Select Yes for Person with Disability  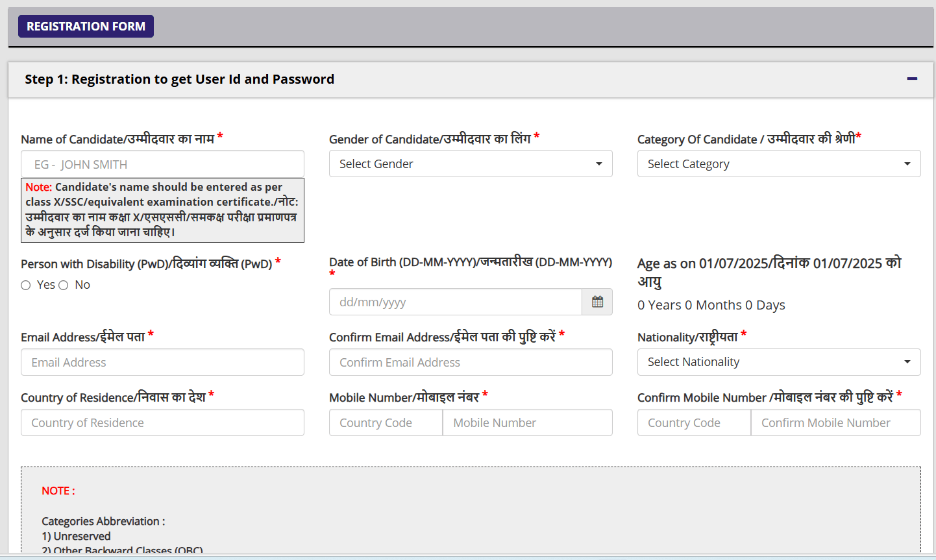click(x=26, y=286)
